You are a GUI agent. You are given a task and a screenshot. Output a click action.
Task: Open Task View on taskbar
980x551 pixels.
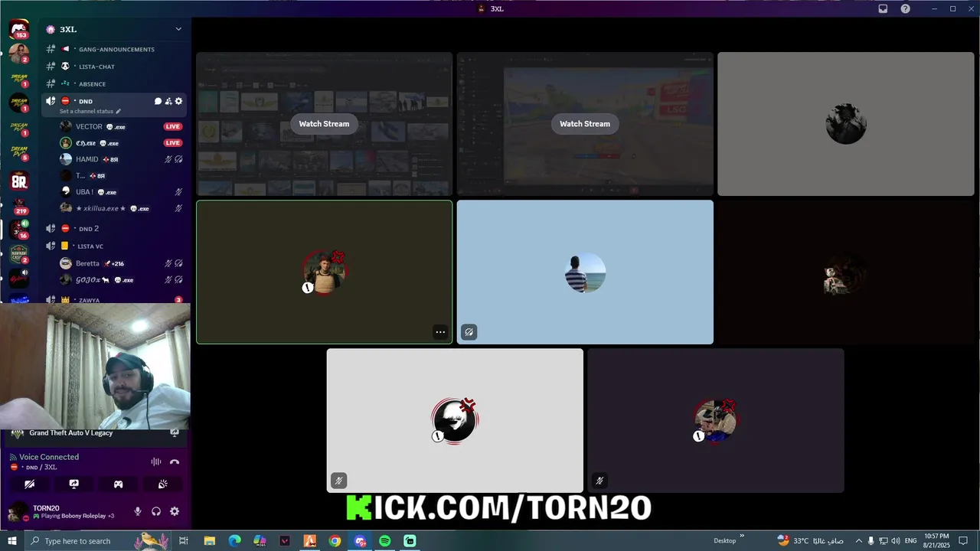coord(184,541)
